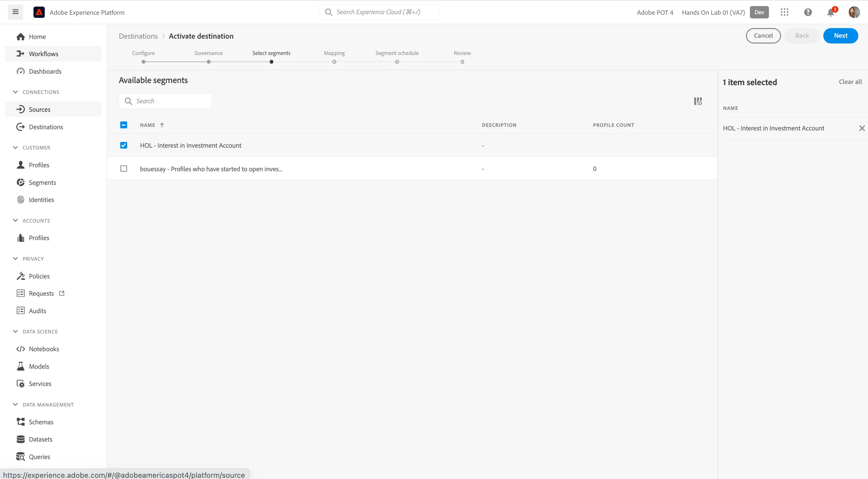868x479 pixels.
Task: Toggle the hamburger navigation menu
Action: [15, 12]
